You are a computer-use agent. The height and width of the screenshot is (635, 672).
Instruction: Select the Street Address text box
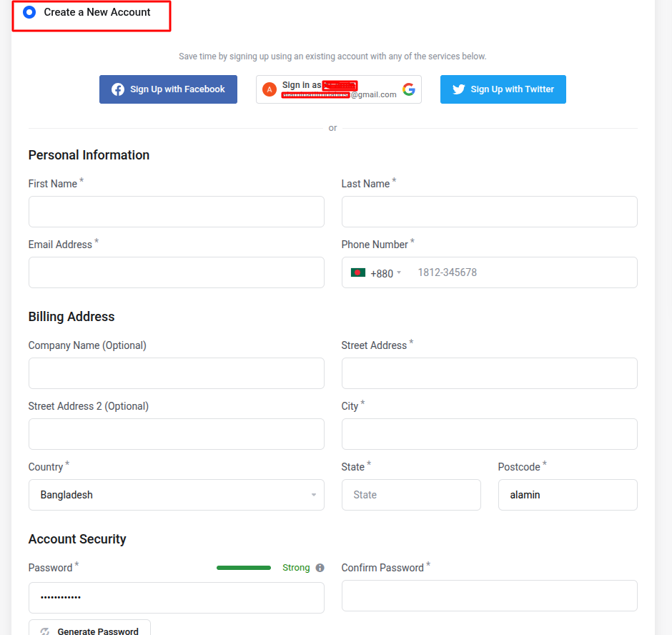(489, 373)
